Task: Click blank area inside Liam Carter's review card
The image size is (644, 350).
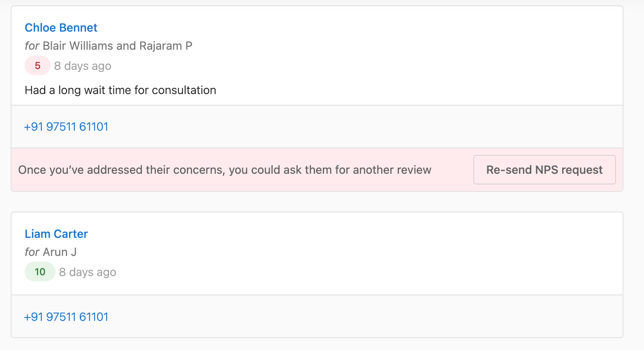Action: [370, 255]
